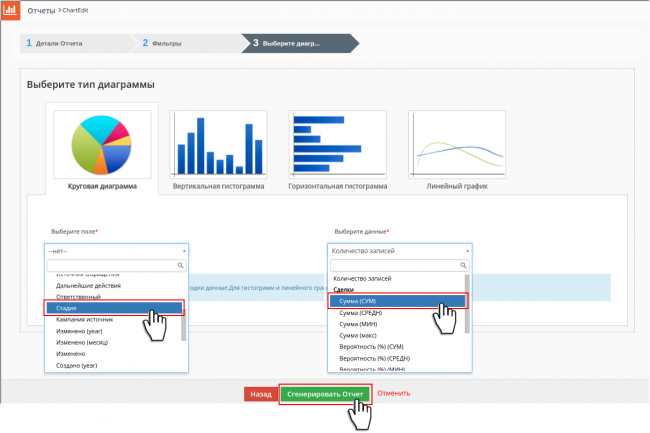Choose Создано (year) in field list

tap(77, 365)
